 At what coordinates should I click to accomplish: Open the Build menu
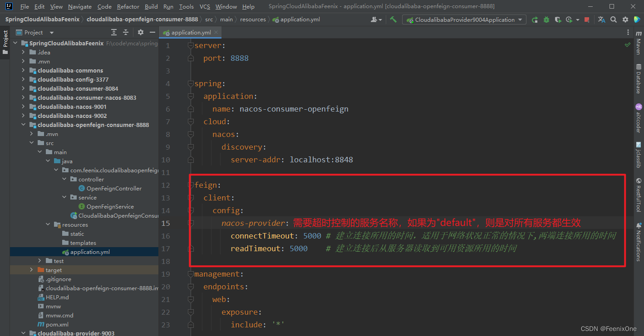point(151,6)
